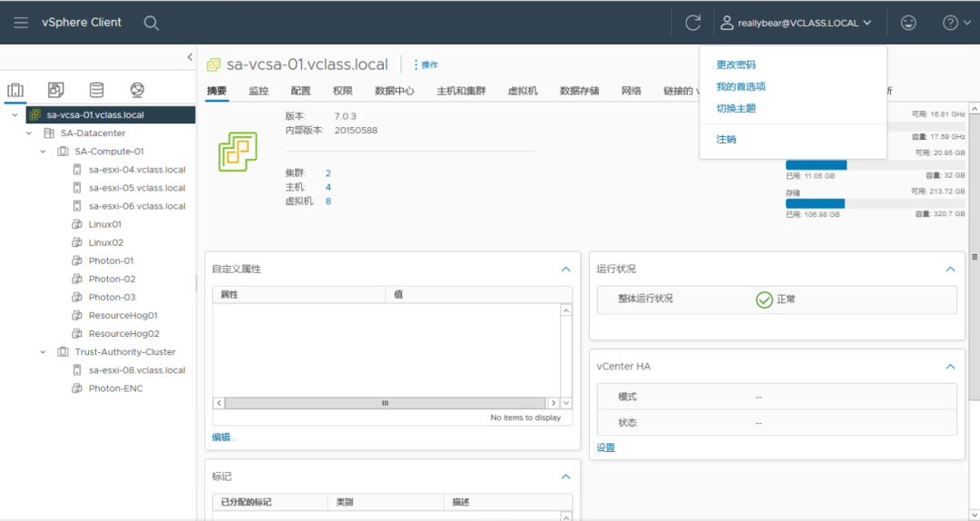Click the host count link 4

(328, 187)
